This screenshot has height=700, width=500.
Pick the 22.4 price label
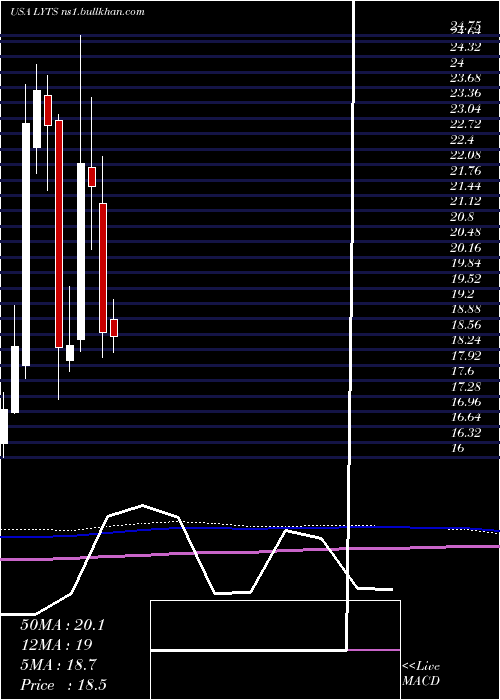[462, 140]
